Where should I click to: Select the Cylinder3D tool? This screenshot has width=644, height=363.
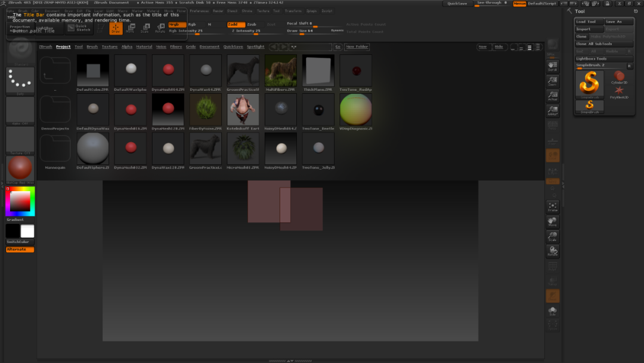pyautogui.click(x=619, y=77)
